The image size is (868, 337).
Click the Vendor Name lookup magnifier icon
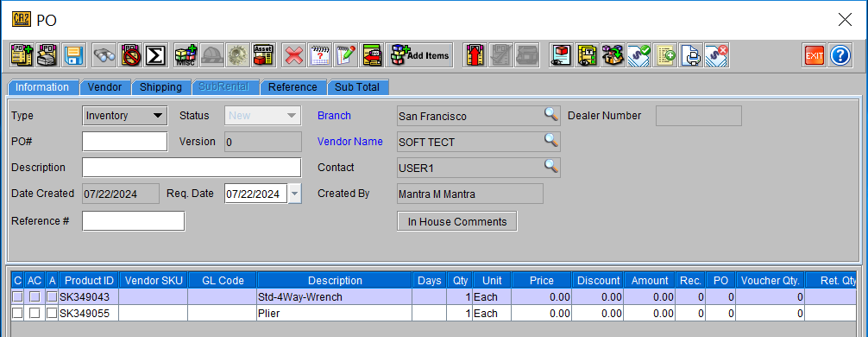tap(550, 140)
